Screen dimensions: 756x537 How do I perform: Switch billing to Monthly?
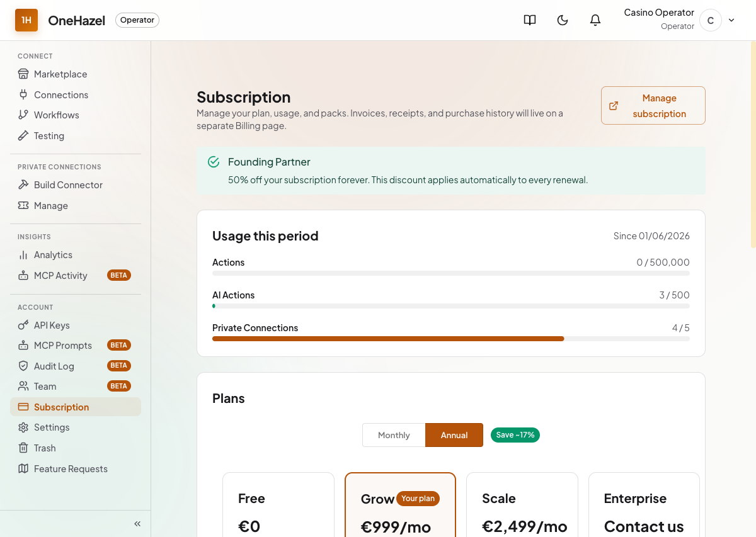coord(394,435)
